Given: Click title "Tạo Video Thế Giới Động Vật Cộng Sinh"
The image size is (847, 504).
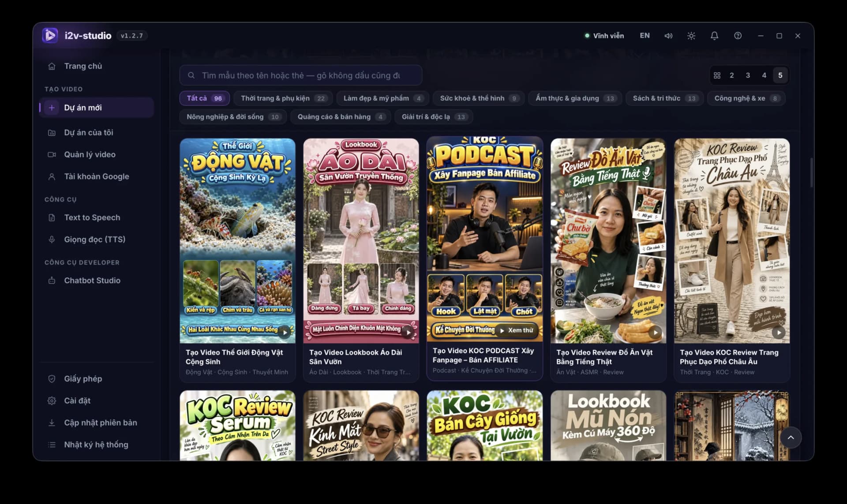Looking at the screenshot, I should 234,357.
